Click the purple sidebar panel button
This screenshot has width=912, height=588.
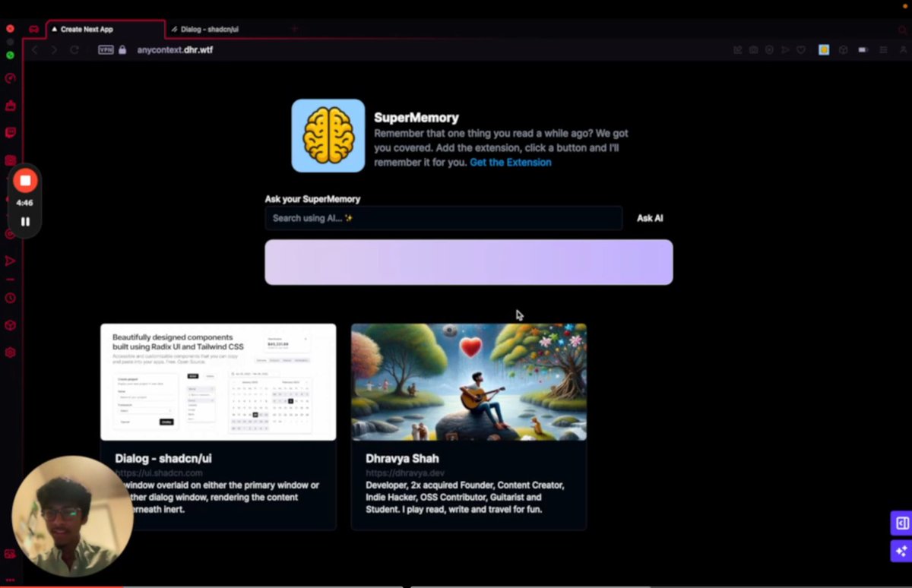coord(901,523)
